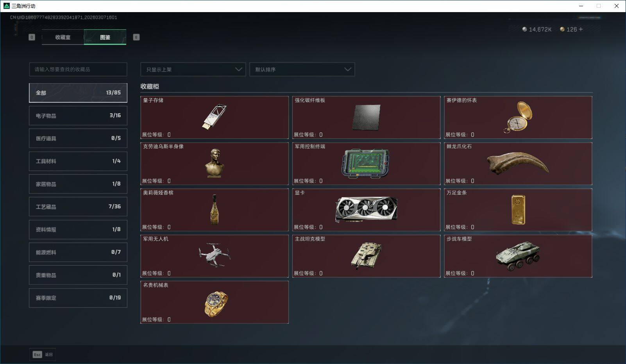The image size is (626, 364).
Task: Click the 主战坦克模型 tank icon
Action: tap(366, 256)
